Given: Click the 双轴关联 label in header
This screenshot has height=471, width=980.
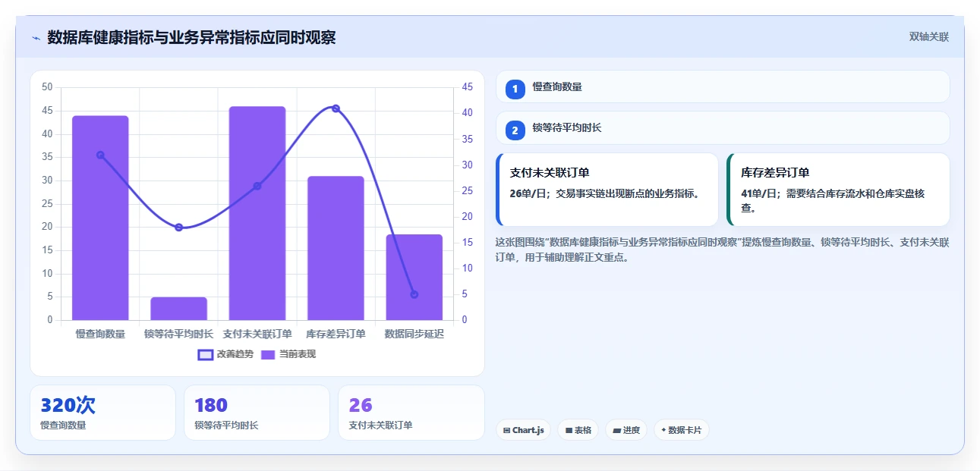Looking at the screenshot, I should tap(929, 36).
